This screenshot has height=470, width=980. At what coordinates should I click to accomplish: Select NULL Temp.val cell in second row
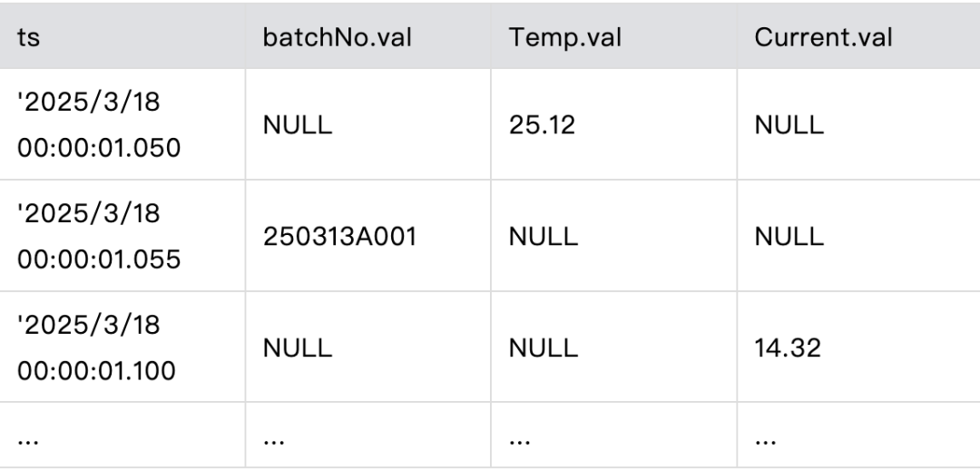click(x=543, y=236)
